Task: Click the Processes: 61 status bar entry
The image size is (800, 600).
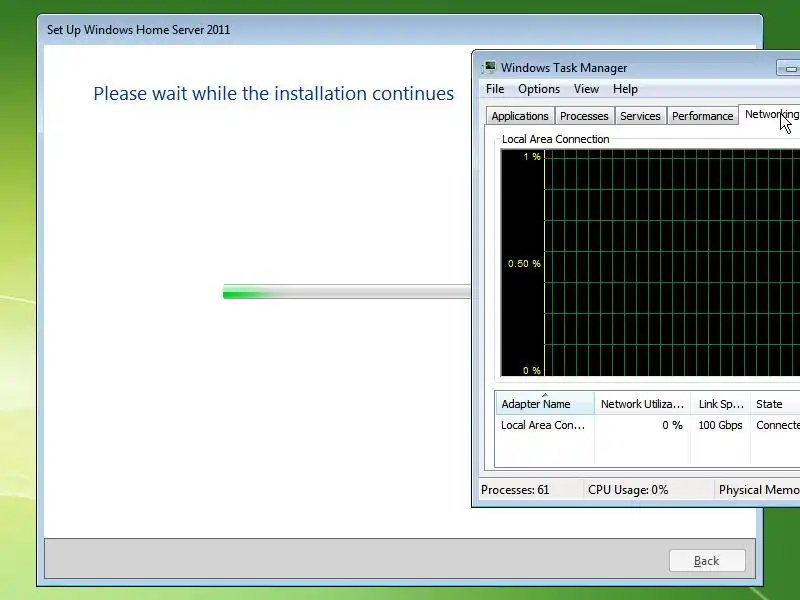Action: 515,490
